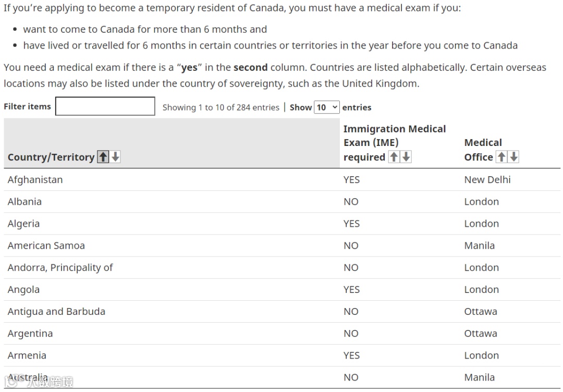Open the Show entries count dropdown
The width and height of the screenshot is (563, 392).
(x=327, y=107)
